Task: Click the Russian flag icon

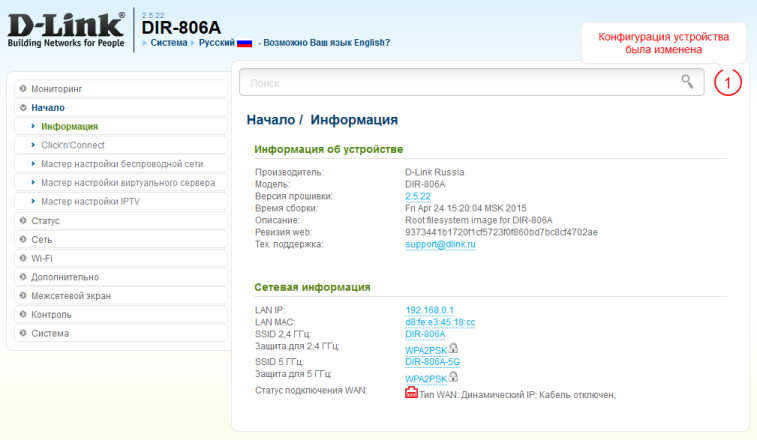Action: click(244, 43)
